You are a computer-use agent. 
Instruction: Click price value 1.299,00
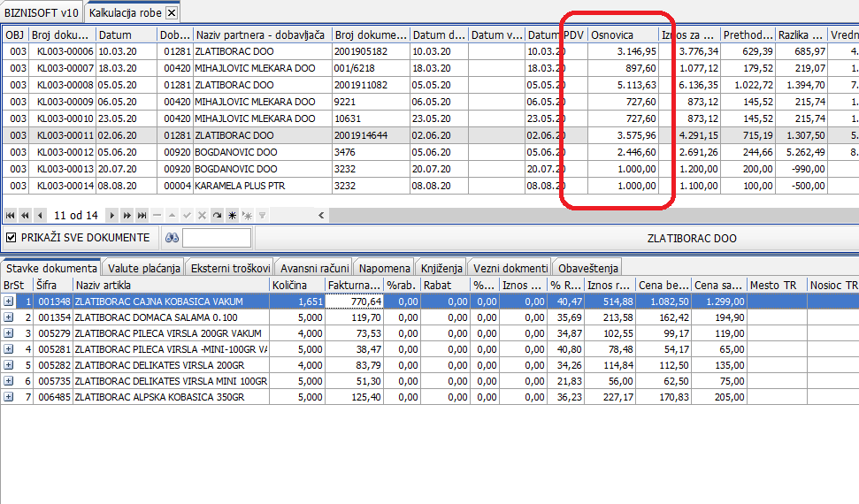(x=718, y=302)
